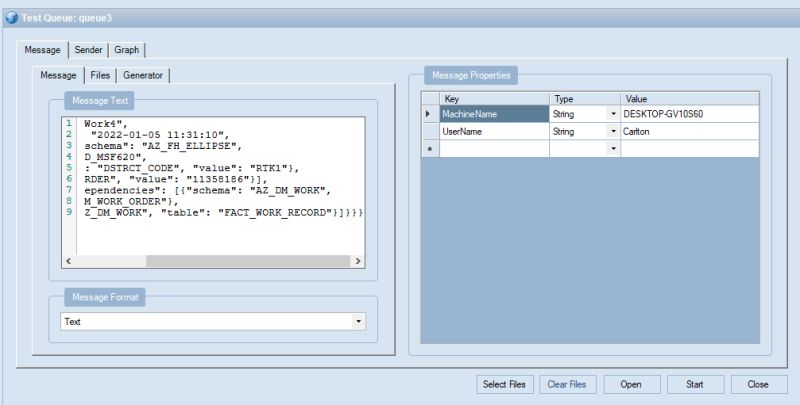Screen dimensions: 800x405
Task: Click the Start button
Action: point(695,384)
